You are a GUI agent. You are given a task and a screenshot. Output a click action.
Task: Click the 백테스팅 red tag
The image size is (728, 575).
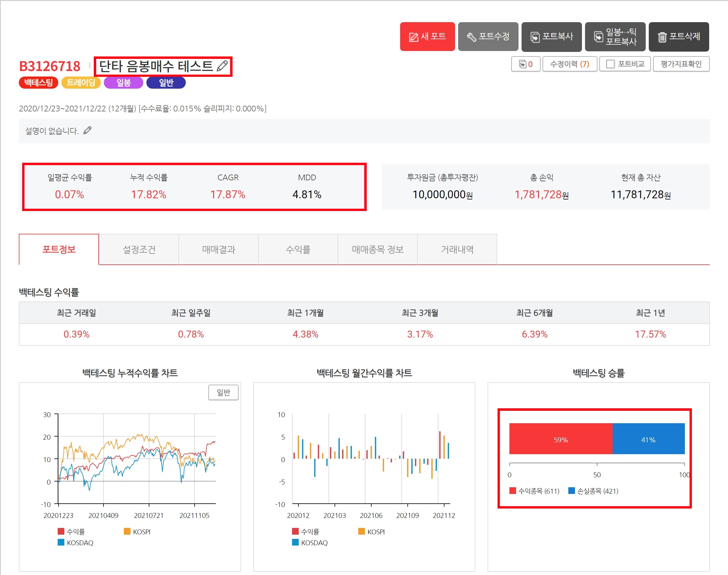38,83
